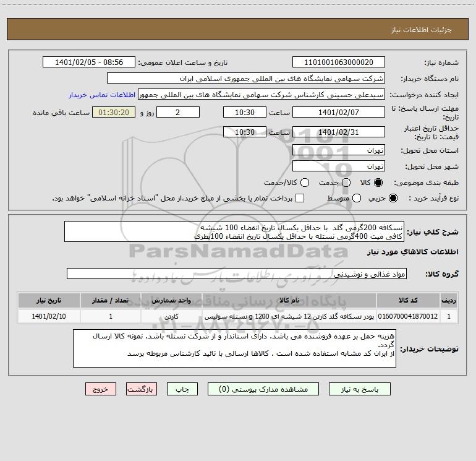Click the نوع فرآیند خرید label
Viewport: 476px width, 461px height.
[x=433, y=198]
